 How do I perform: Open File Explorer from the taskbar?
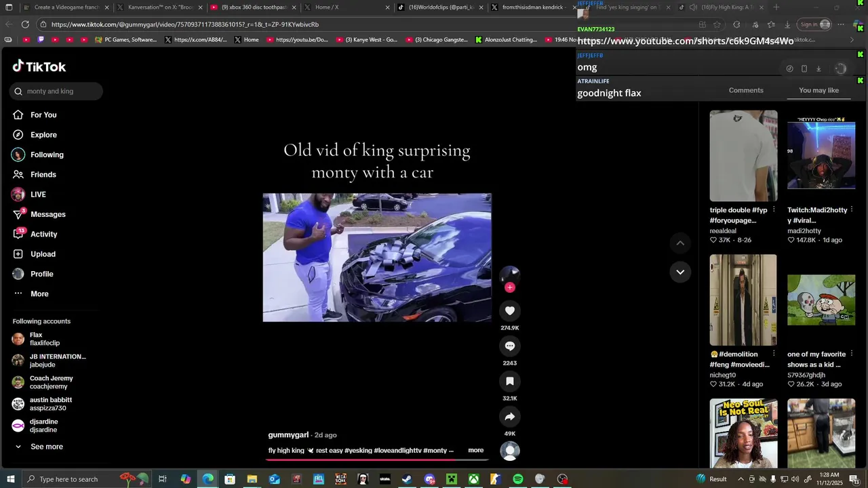[252, 479]
